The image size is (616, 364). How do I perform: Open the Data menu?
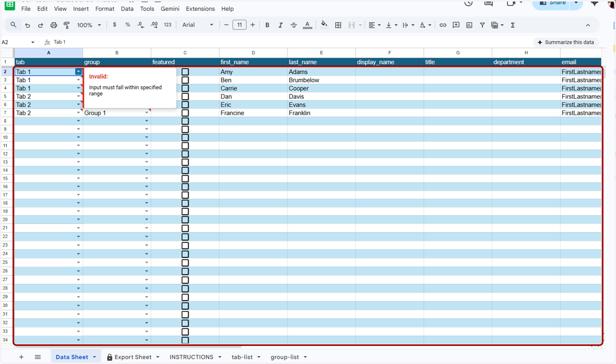point(127,9)
